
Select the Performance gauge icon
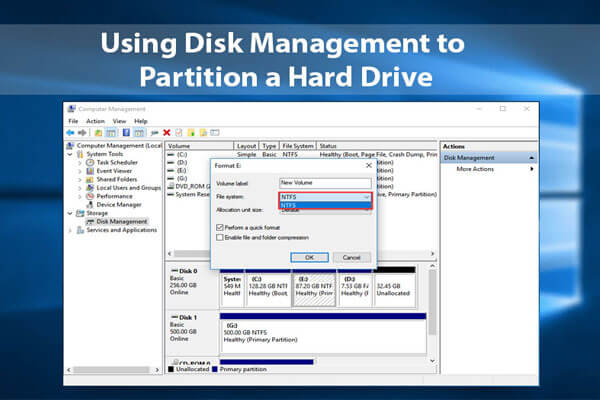[90, 196]
